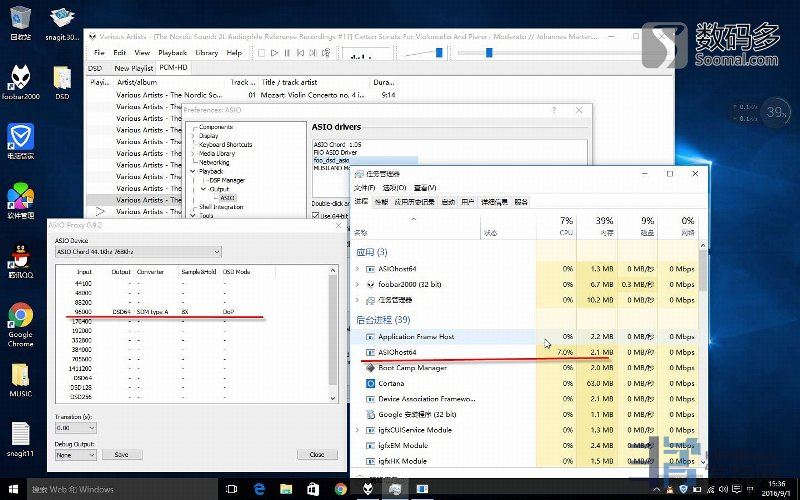The width and height of the screenshot is (800, 500).
Task: Open the Google Chrome desktop icon
Action: (x=20, y=318)
